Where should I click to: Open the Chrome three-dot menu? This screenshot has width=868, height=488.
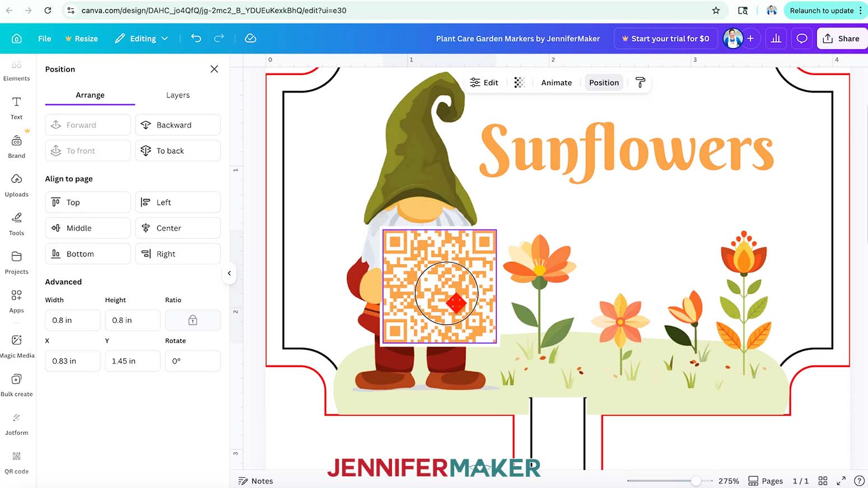click(861, 10)
